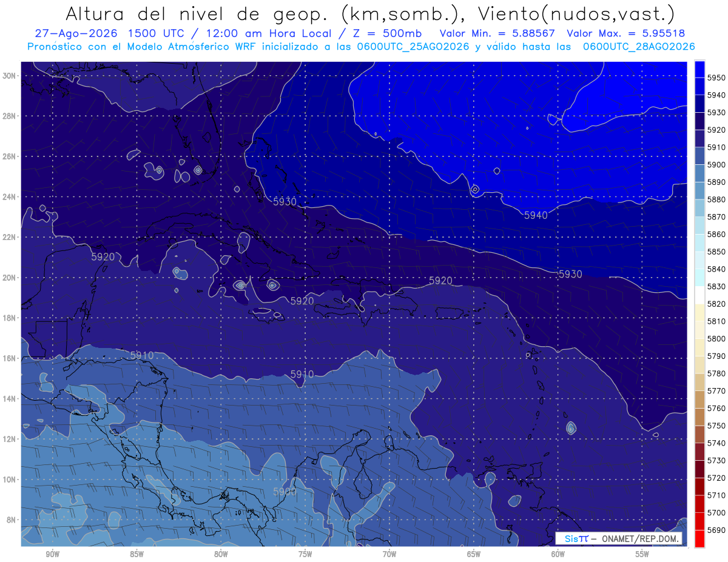Viewport: 728px width, 562px height.
Task: Click the 60W longitude label
Action: tap(558, 554)
